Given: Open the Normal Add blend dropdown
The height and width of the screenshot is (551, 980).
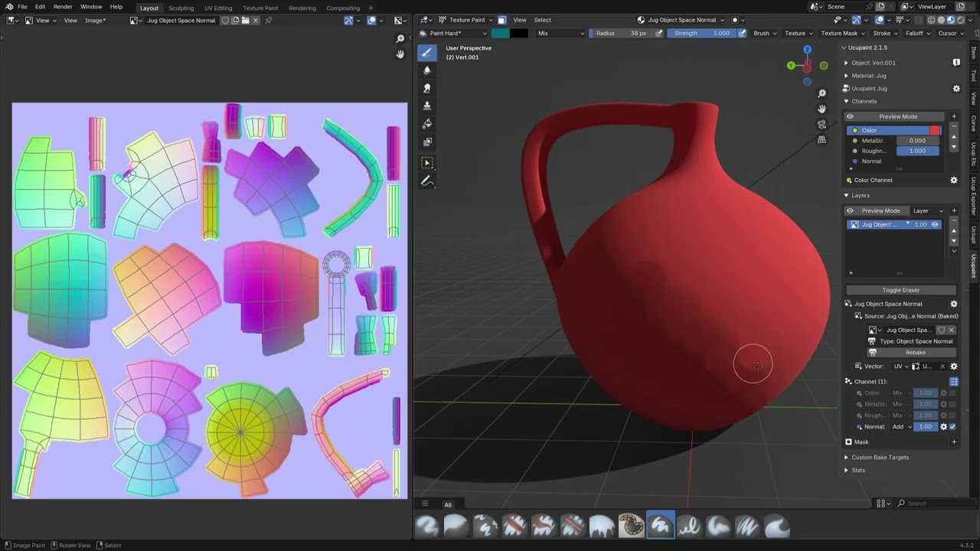Looking at the screenshot, I should [901, 426].
